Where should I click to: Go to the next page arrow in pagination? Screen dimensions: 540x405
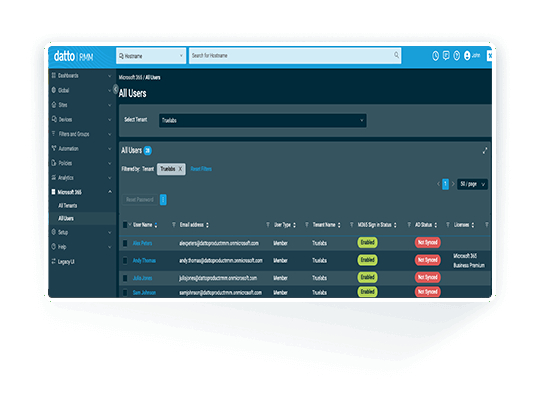(x=453, y=184)
